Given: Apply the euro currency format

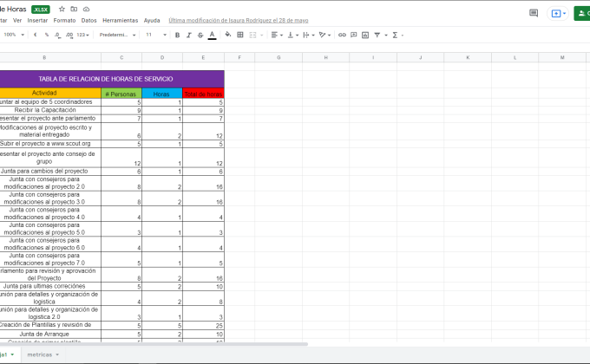Looking at the screenshot, I should coord(36,35).
